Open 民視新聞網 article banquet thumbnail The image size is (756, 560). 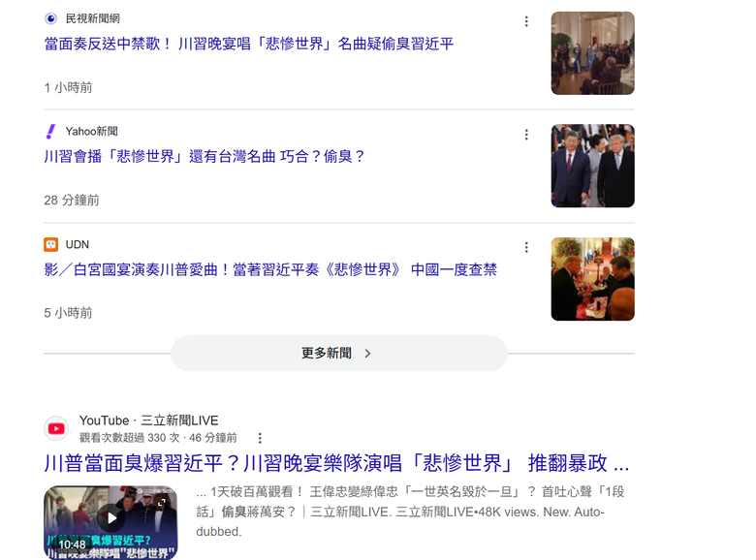click(x=592, y=53)
